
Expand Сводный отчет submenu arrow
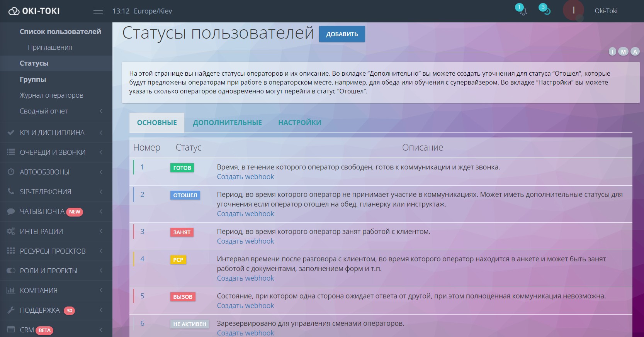click(101, 111)
